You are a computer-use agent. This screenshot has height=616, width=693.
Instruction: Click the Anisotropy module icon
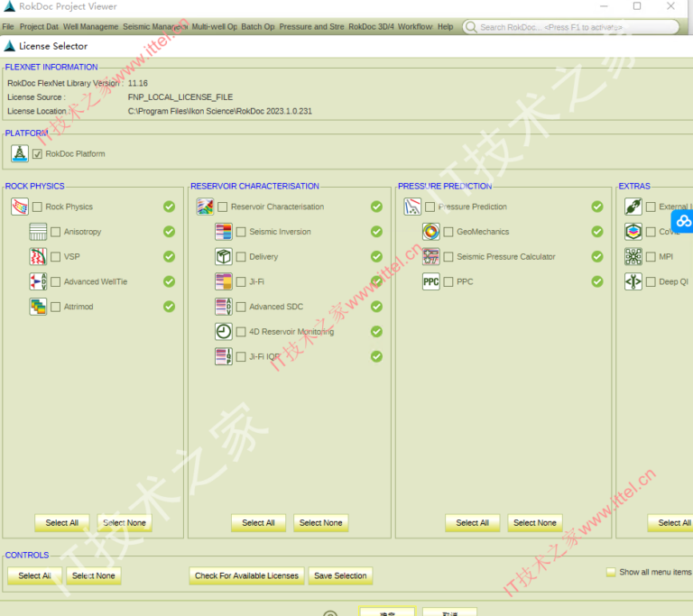(x=38, y=232)
